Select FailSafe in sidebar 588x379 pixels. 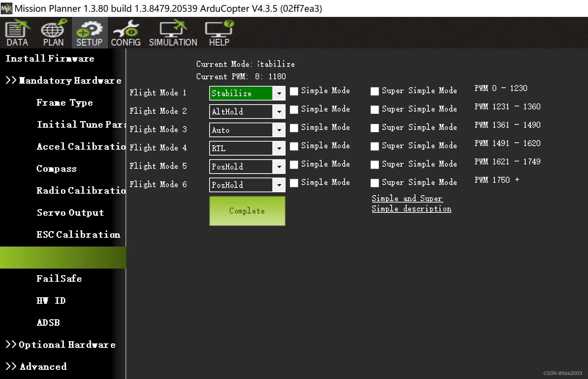[x=59, y=278]
